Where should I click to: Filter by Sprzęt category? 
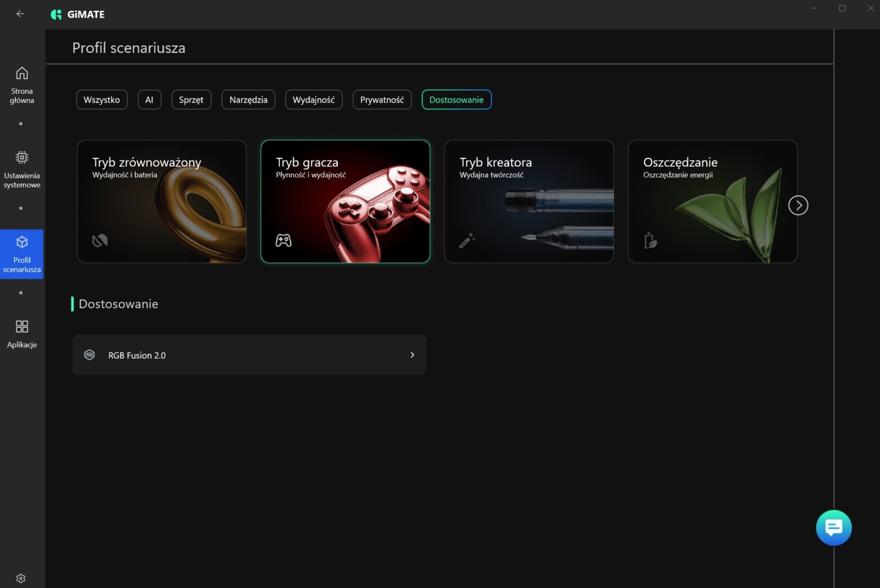click(x=191, y=100)
